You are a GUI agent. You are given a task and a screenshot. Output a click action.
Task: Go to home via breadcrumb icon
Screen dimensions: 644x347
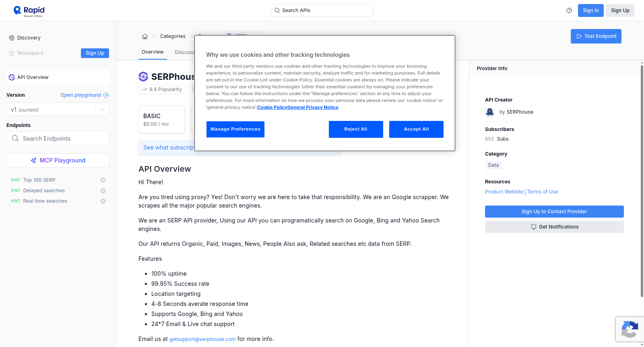pyautogui.click(x=145, y=36)
